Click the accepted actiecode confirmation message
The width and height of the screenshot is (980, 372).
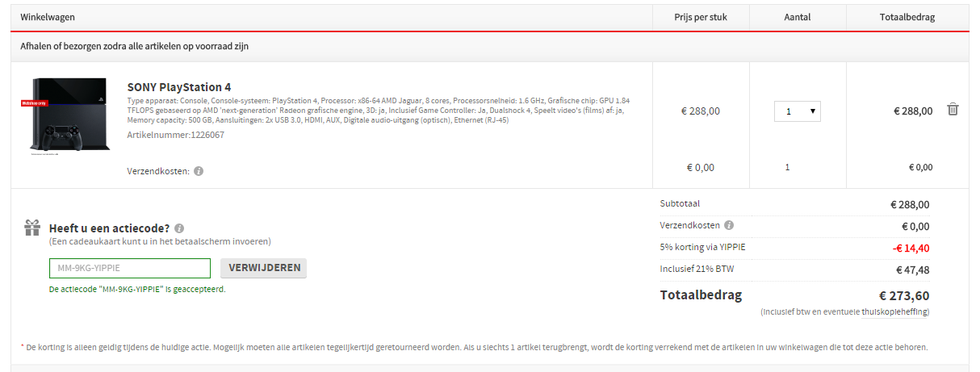click(x=137, y=288)
